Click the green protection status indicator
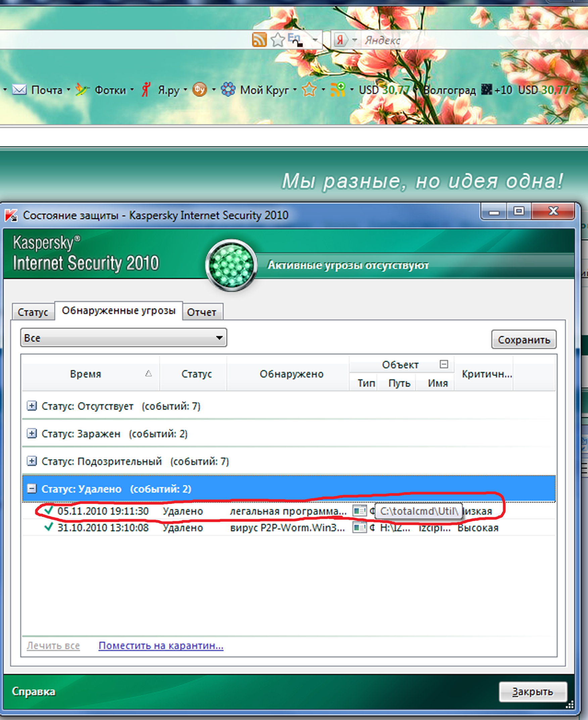The image size is (588, 720). (231, 265)
